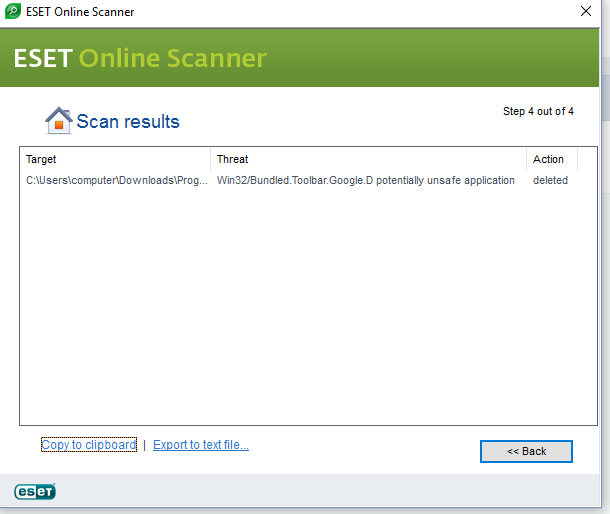Select the C:\Users\computer\Downloads\Prog... target entry
The height and width of the screenshot is (514, 610).
pos(117,180)
